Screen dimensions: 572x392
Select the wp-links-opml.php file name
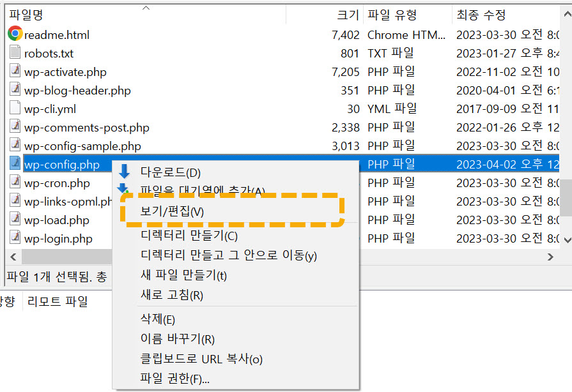coord(68,202)
